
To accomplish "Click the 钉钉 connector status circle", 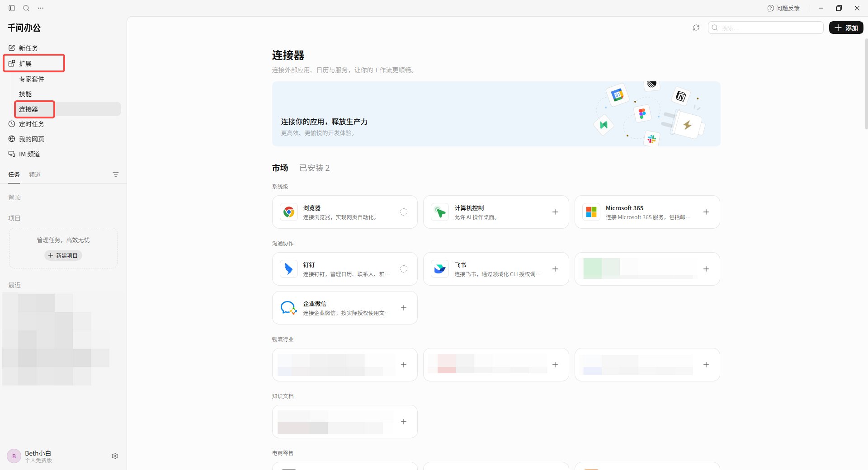I will (x=404, y=269).
